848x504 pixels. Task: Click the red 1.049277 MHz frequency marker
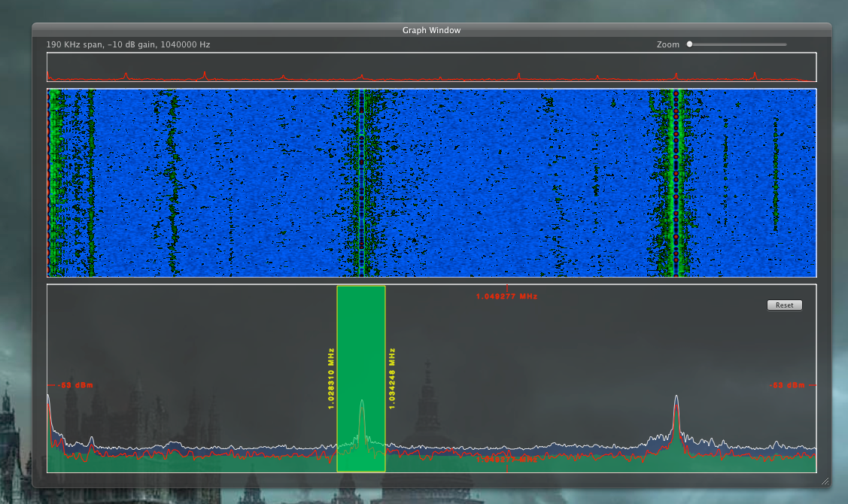coord(506,296)
